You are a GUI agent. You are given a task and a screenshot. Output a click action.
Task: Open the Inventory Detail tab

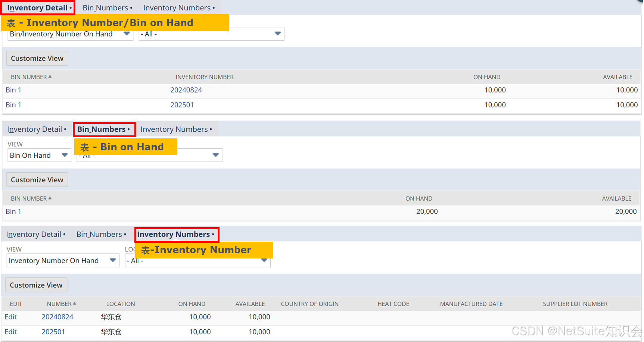[x=37, y=7]
